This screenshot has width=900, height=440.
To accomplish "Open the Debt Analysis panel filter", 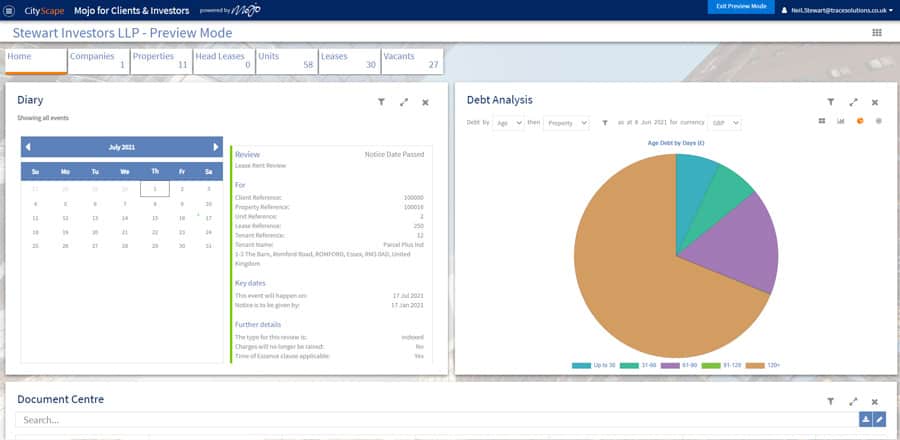I will (x=830, y=102).
